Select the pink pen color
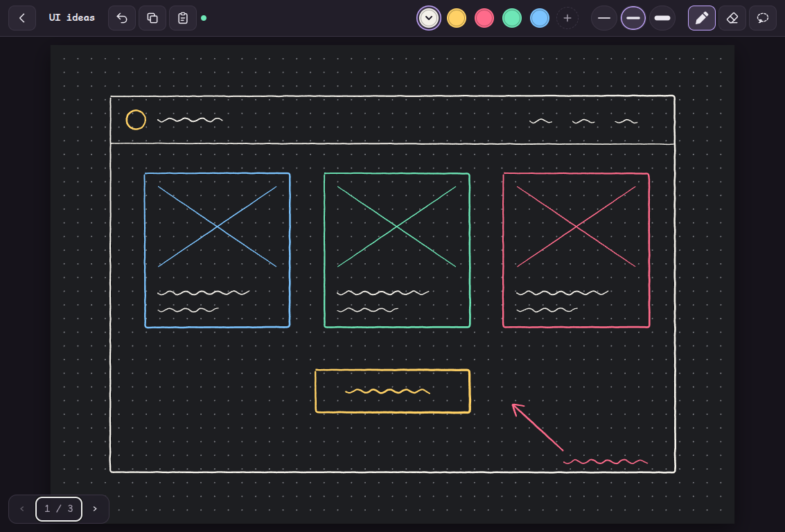This screenshot has height=532, width=785. tap(484, 18)
